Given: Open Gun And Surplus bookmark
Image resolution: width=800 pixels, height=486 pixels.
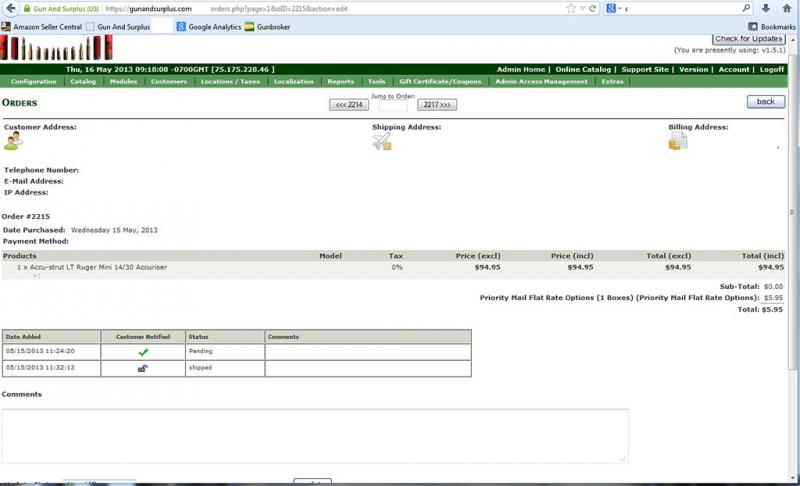Looking at the screenshot, I should click(x=118, y=27).
